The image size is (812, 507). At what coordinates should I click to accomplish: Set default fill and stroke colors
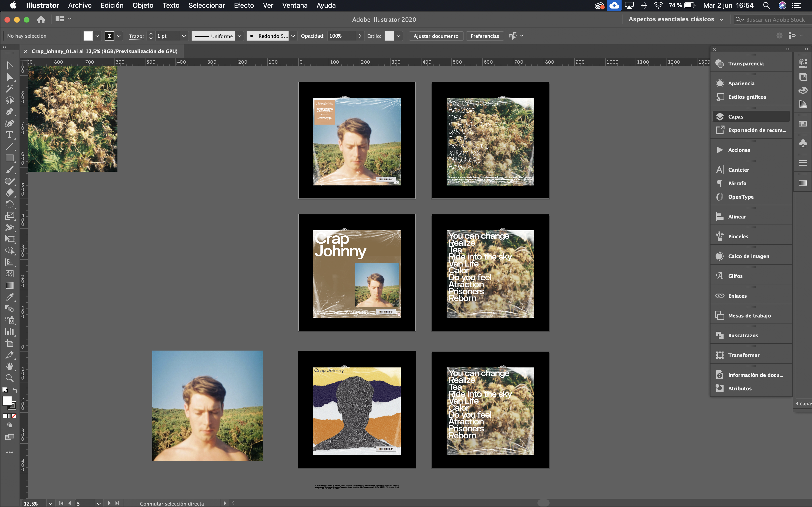(5, 390)
